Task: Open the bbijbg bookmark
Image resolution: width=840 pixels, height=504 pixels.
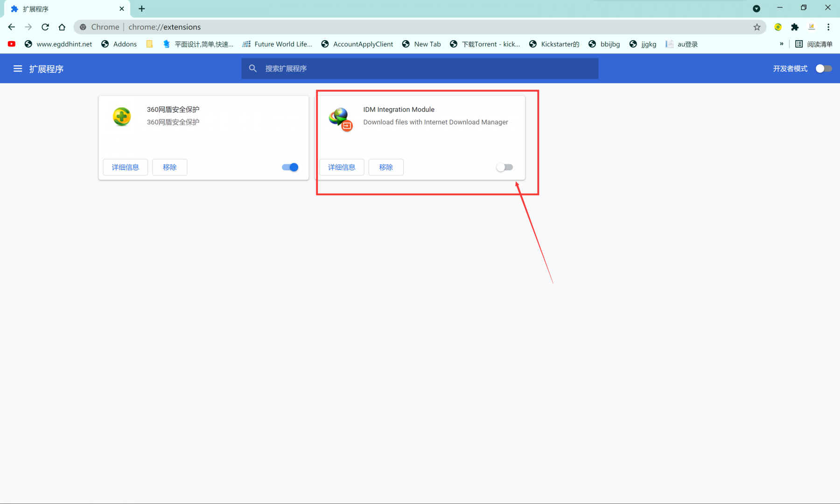Action: pos(604,44)
